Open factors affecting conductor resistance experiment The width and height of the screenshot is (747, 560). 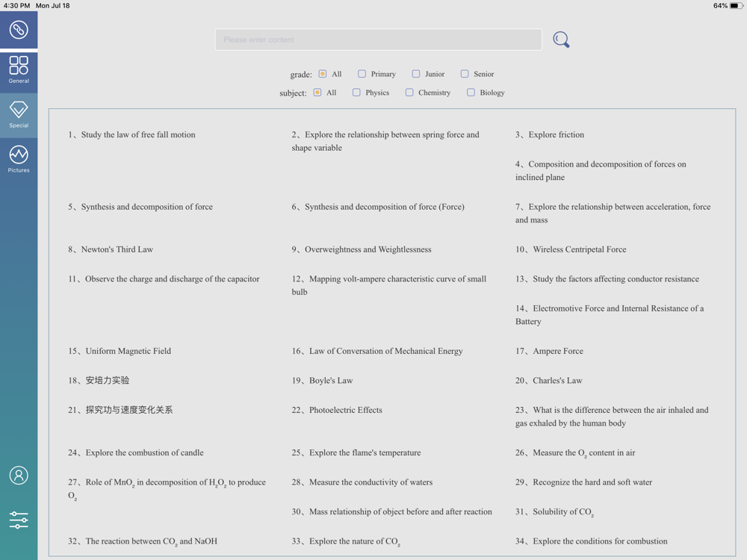[607, 279]
